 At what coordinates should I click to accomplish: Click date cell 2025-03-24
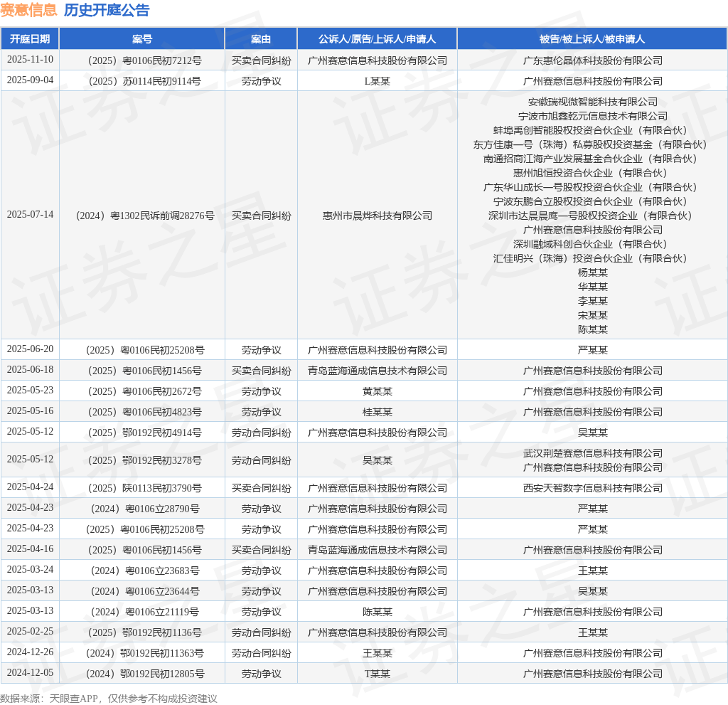[x=30, y=569]
